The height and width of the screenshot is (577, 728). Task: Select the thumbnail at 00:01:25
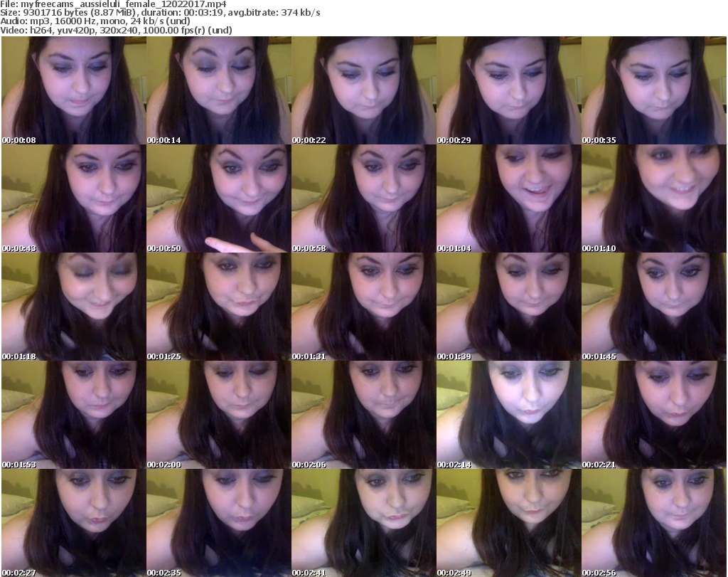pos(219,307)
